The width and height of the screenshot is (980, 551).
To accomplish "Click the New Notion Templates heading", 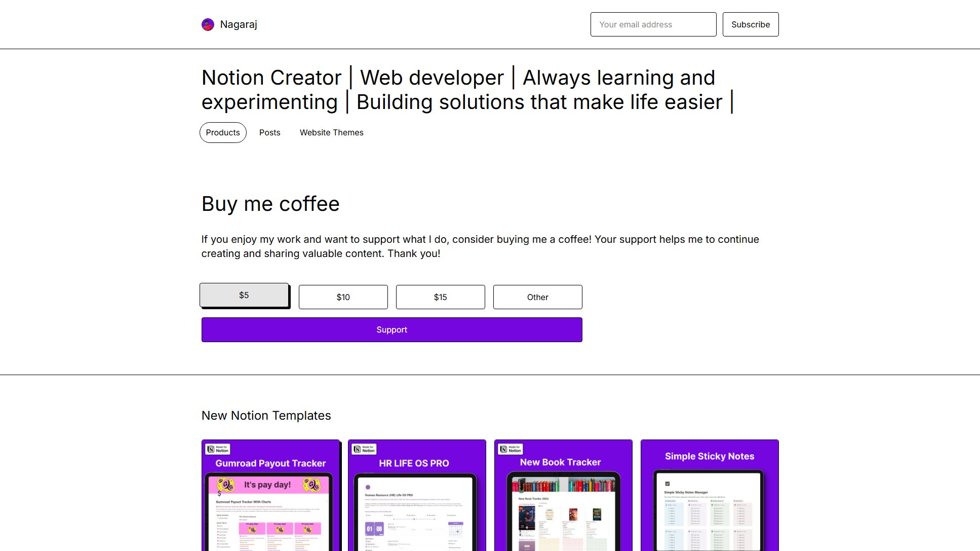I will pos(266,416).
